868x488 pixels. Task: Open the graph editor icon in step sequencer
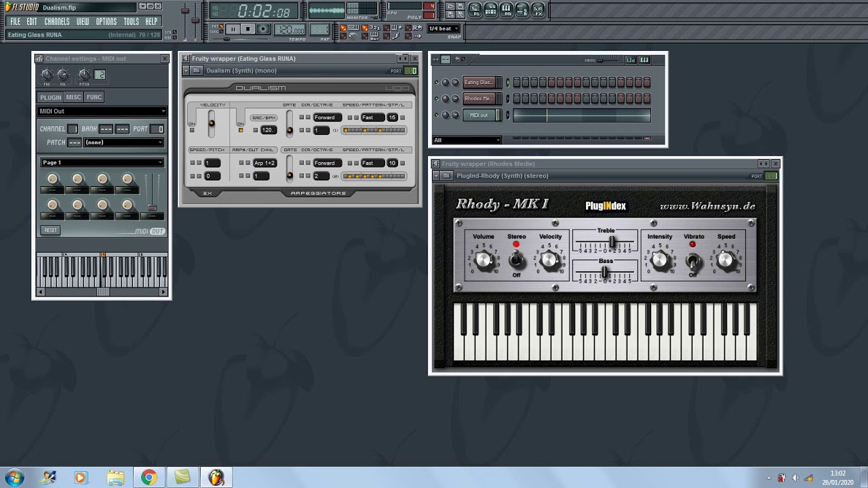click(x=631, y=60)
